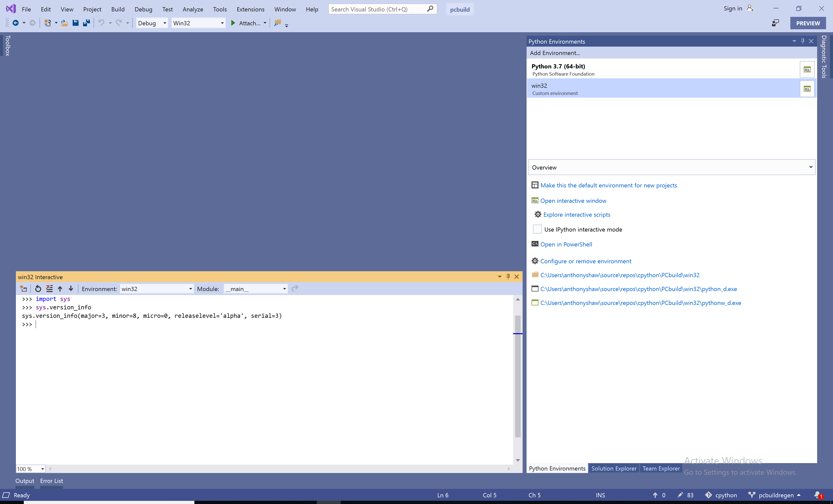Open win32 environment in PowerShell
Image resolution: width=833 pixels, height=504 pixels.
pyautogui.click(x=566, y=244)
